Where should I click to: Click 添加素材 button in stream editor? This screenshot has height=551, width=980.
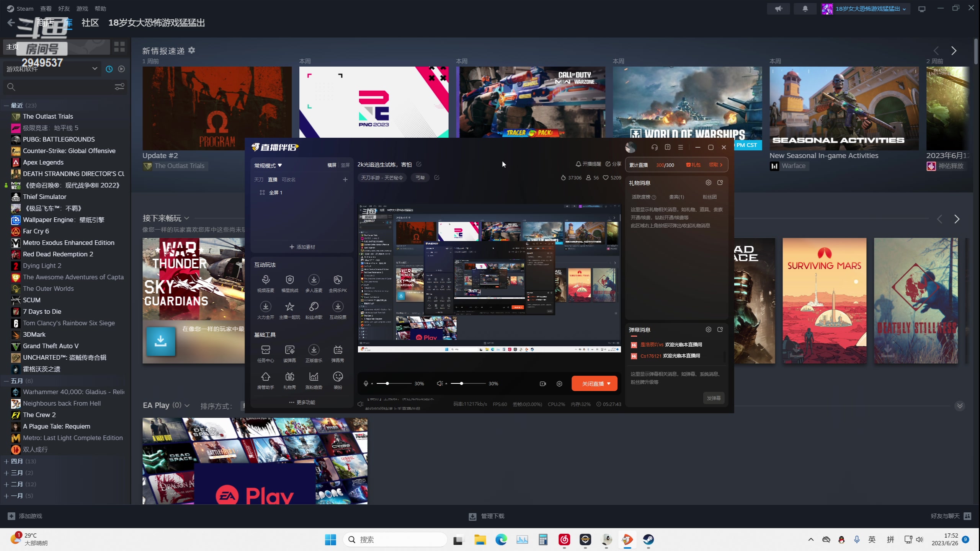[302, 247]
